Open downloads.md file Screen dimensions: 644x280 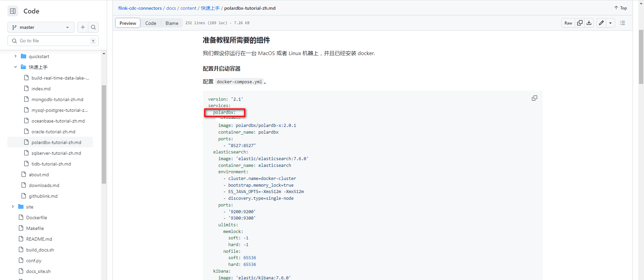pyautogui.click(x=44, y=185)
